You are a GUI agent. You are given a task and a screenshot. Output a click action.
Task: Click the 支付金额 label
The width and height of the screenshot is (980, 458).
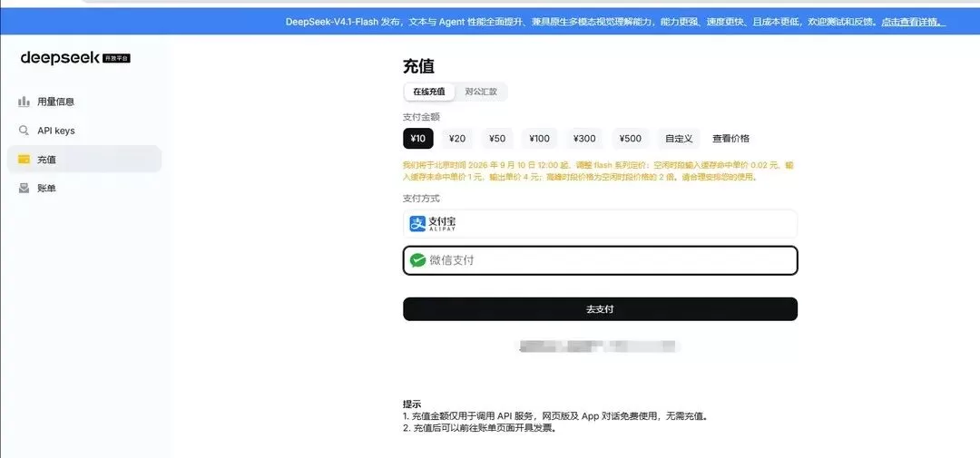click(421, 117)
